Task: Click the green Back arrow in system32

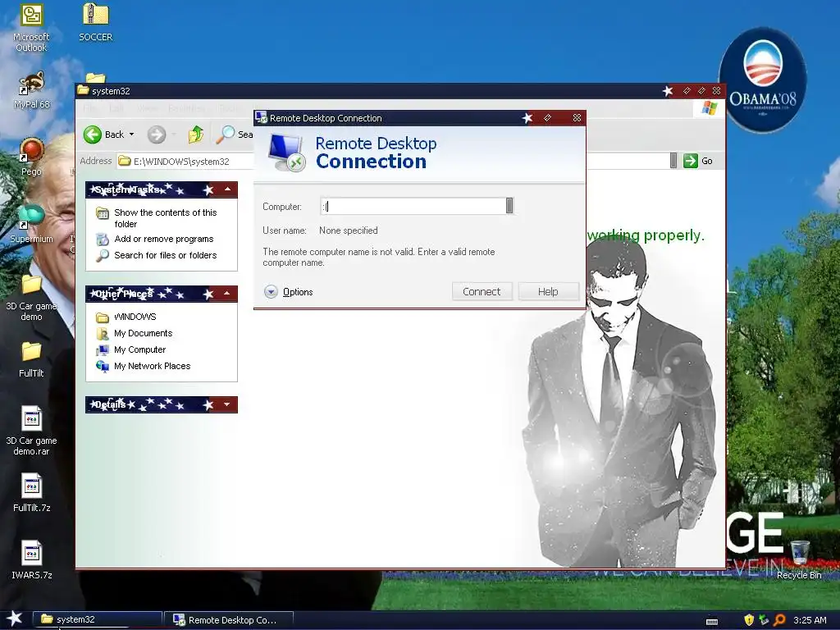Action: pos(92,135)
